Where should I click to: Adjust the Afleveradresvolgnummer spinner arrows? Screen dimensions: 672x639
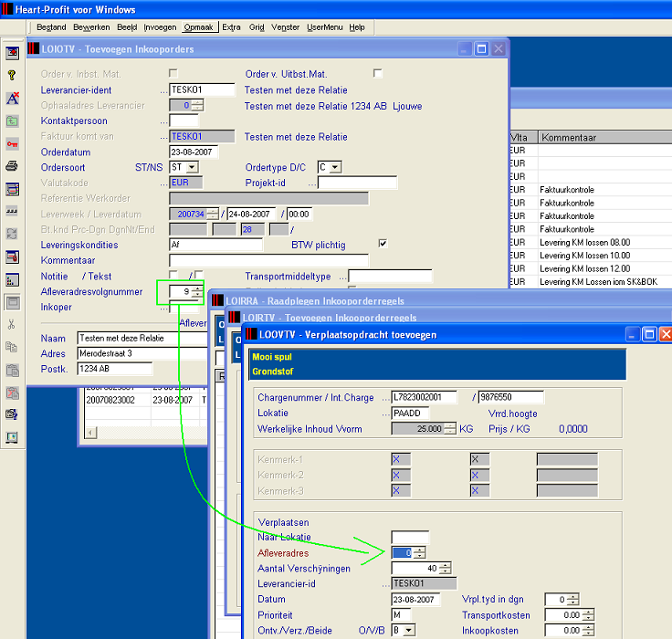point(197,291)
